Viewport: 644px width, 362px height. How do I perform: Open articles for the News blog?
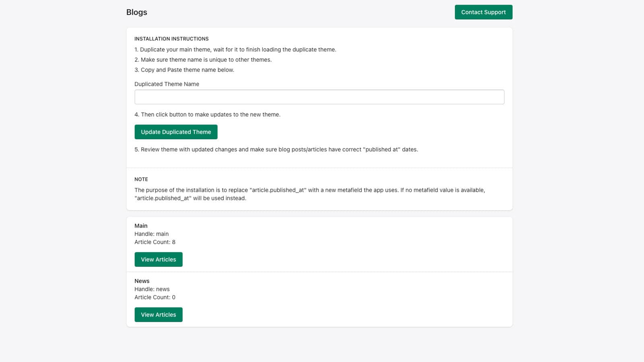pyautogui.click(x=158, y=315)
